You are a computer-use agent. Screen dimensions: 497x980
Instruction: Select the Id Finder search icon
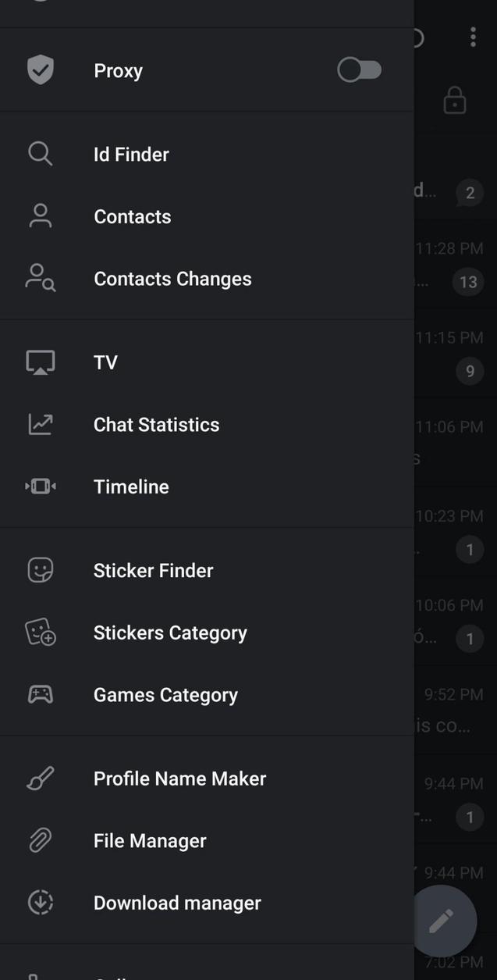coord(39,154)
